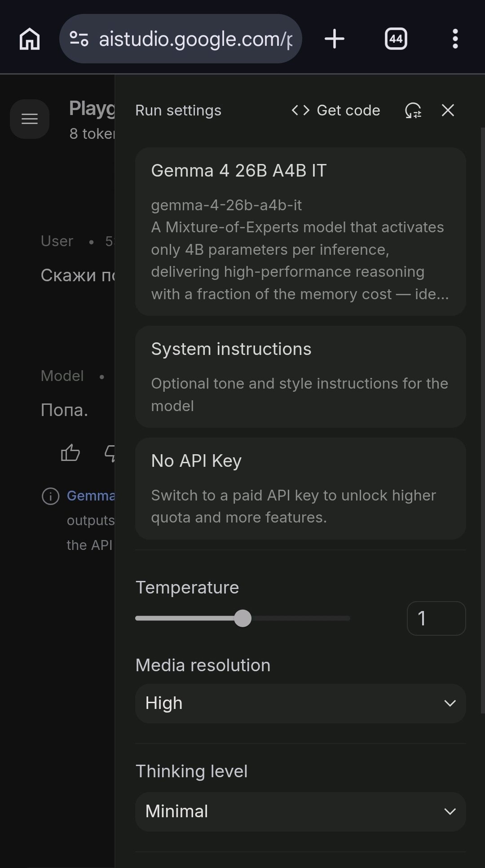The width and height of the screenshot is (485, 868).
Task: Open the System instructions card
Action: pyautogui.click(x=300, y=376)
